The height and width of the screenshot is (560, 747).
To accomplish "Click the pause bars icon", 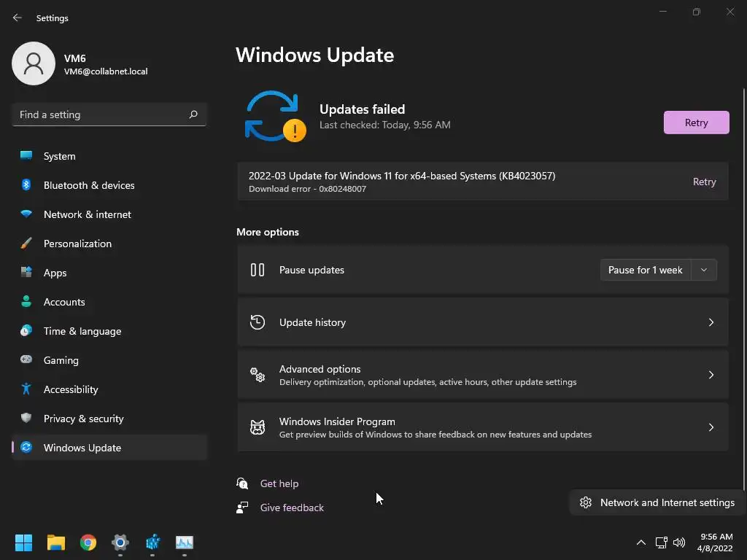I will pos(258,270).
